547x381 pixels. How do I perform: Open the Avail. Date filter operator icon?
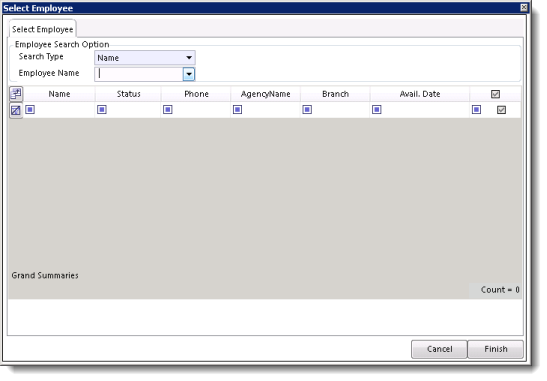pyautogui.click(x=377, y=110)
